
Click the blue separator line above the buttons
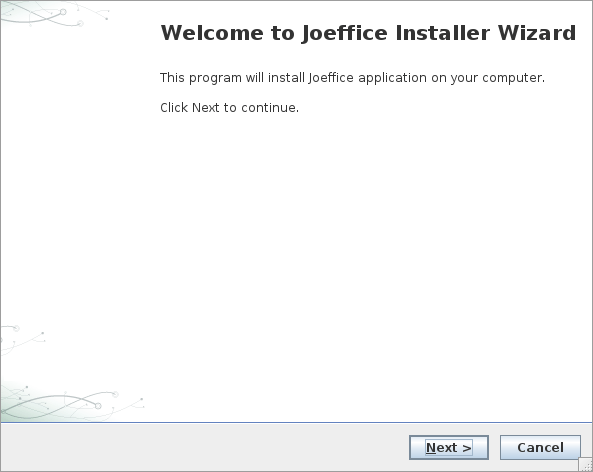coord(296,422)
